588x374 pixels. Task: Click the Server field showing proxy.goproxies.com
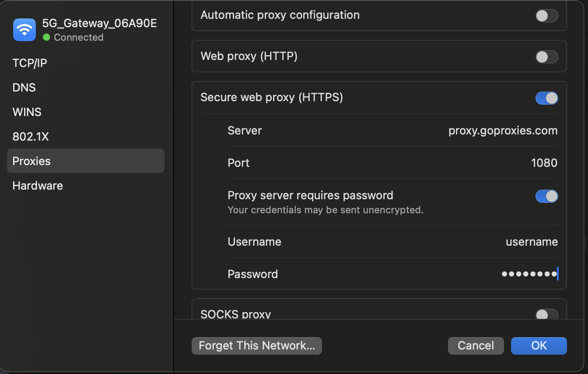pyautogui.click(x=503, y=131)
